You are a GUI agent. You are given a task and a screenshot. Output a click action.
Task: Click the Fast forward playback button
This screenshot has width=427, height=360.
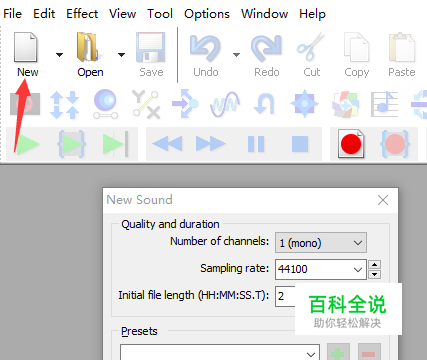click(211, 144)
